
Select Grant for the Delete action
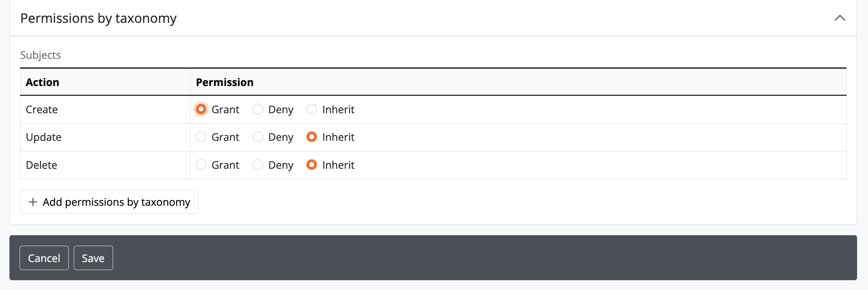pos(201,165)
